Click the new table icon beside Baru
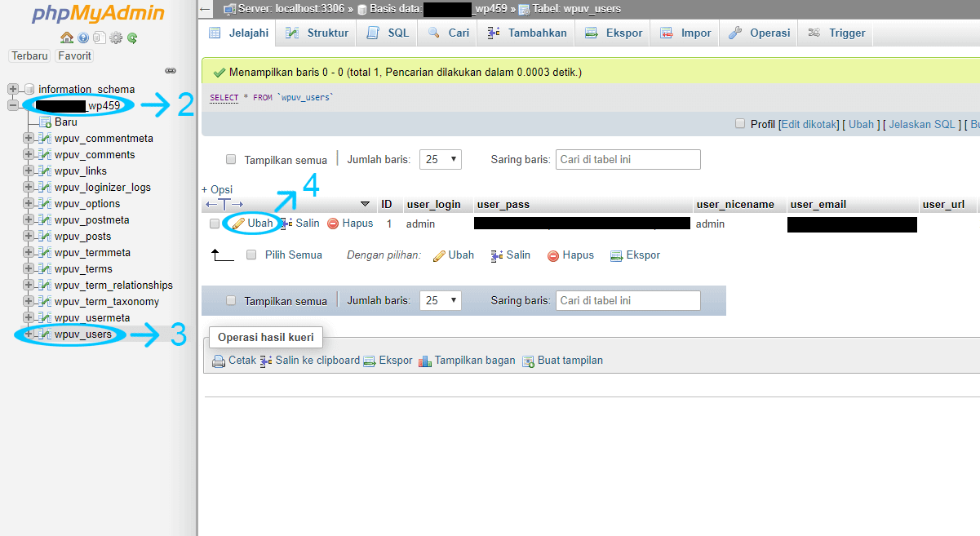 pyautogui.click(x=46, y=122)
